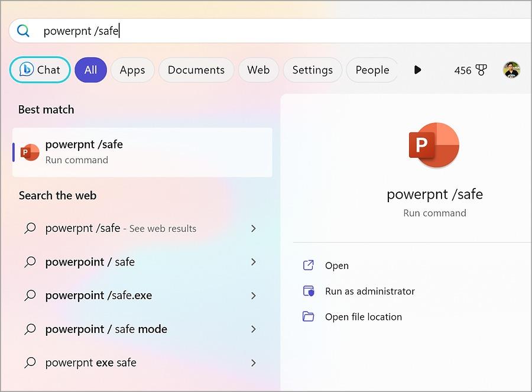Click search icon beside 'powerpoint / safe mode'
Image resolution: width=532 pixels, height=392 pixels.
[x=30, y=329]
